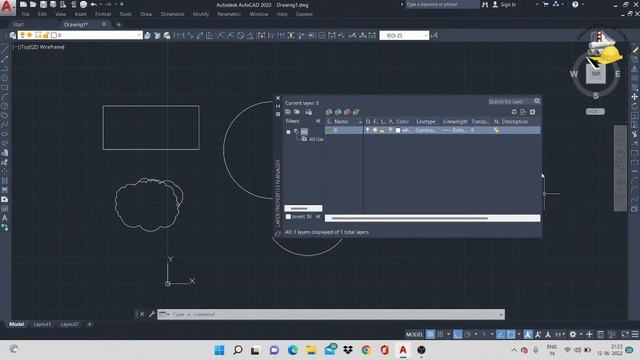Click the Plot printer icon in Quick Access
The image size is (640, 360).
[x=83, y=4]
